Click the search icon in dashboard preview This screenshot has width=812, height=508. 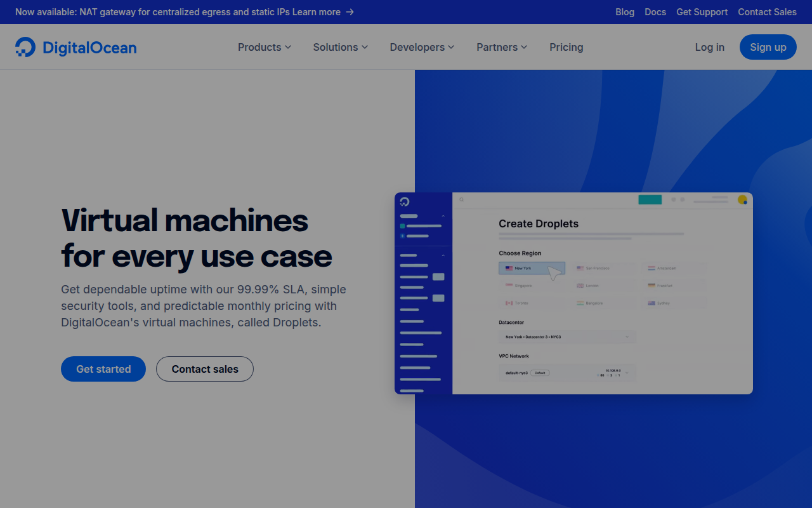pos(462,199)
